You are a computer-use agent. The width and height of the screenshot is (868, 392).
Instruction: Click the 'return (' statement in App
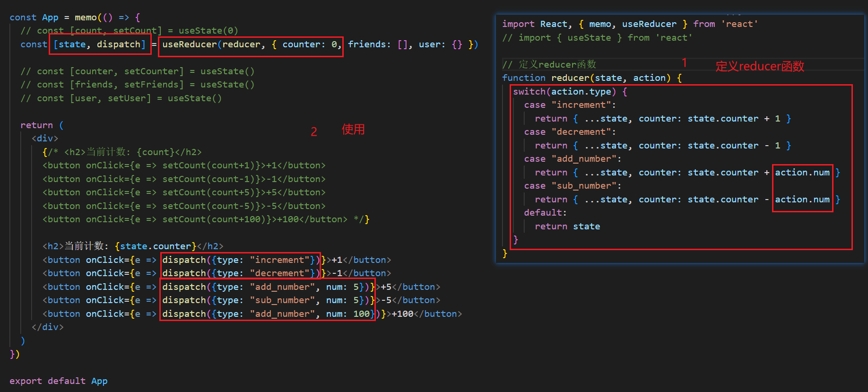(x=42, y=125)
